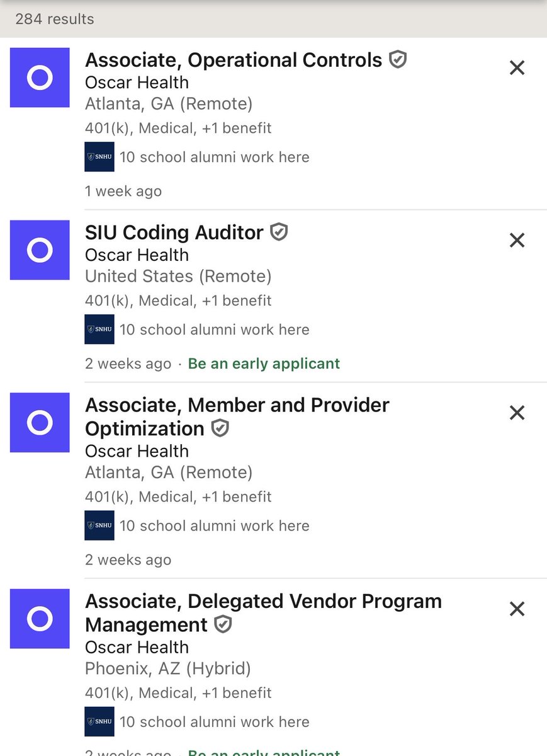Click verified badge next to SIU Coding Auditor

tap(279, 232)
